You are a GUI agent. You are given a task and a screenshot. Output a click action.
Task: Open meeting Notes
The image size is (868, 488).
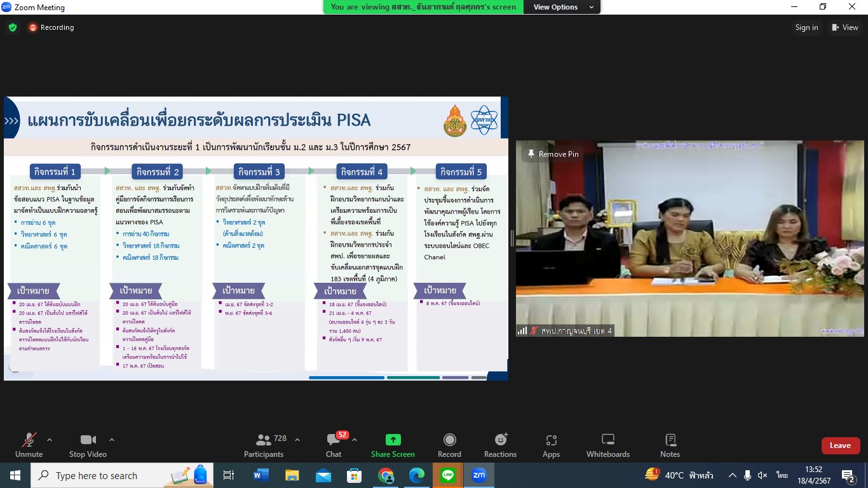670,445
